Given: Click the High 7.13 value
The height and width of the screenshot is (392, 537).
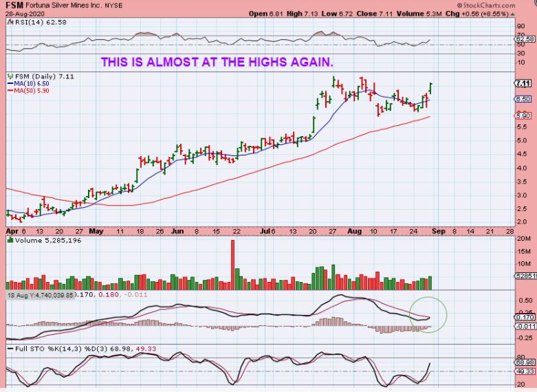Looking at the screenshot, I should point(302,14).
